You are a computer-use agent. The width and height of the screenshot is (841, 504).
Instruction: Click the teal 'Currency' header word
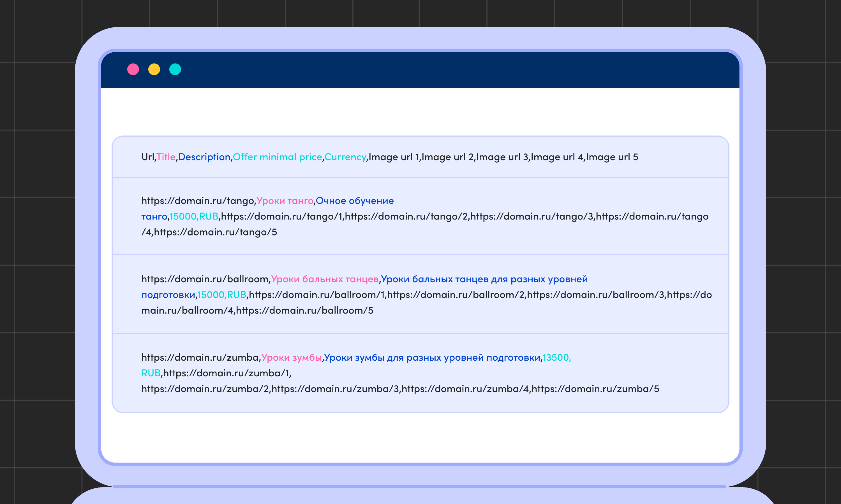pyautogui.click(x=345, y=157)
